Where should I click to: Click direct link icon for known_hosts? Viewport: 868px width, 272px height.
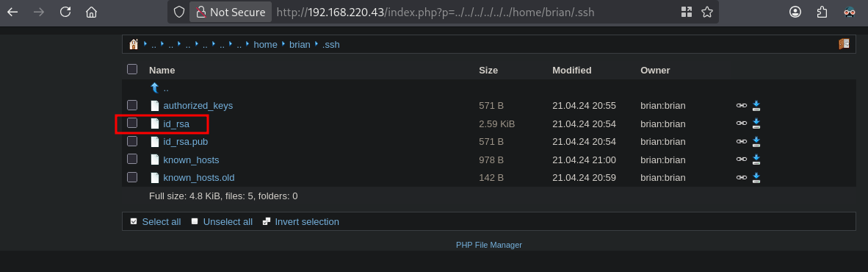click(x=741, y=160)
